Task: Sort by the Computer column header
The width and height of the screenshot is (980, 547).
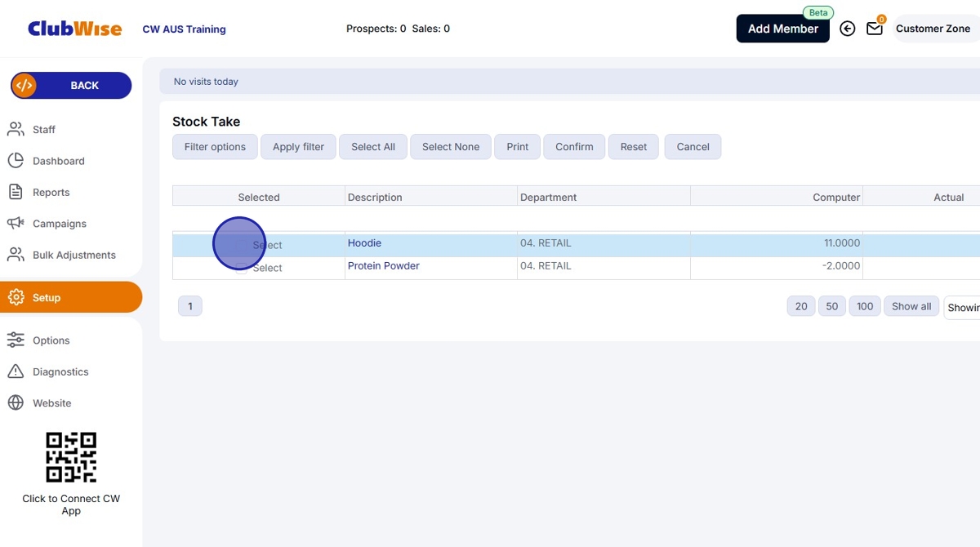Action: pyautogui.click(x=836, y=198)
